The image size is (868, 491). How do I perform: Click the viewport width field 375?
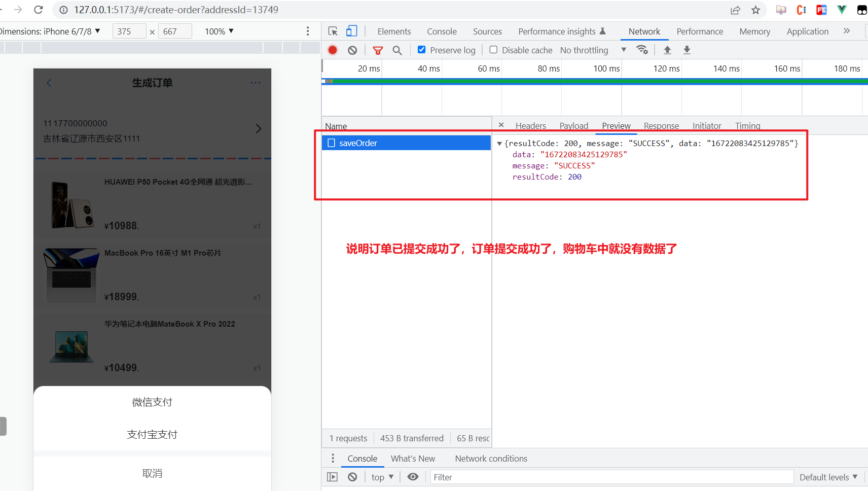click(x=129, y=31)
